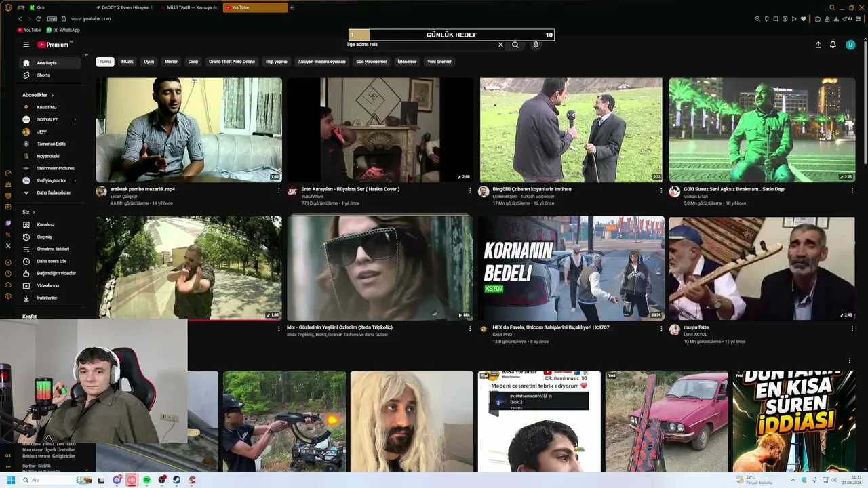This screenshot has width=868, height=488.
Task: Play the Gülü Susuz Seni Aşksız video thumbnail
Action: coord(762,129)
